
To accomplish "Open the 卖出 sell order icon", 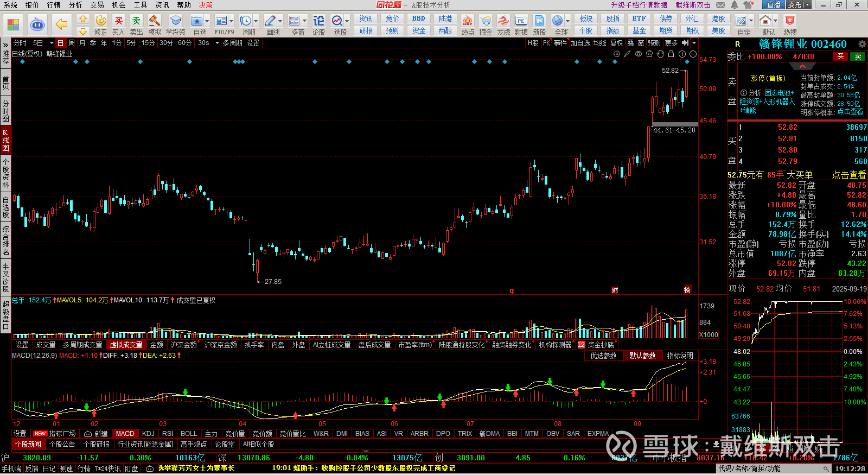I will (x=136, y=21).
